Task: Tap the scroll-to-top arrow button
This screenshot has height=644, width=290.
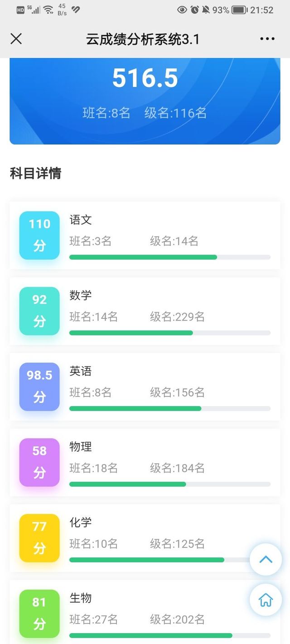Action: tap(266, 560)
